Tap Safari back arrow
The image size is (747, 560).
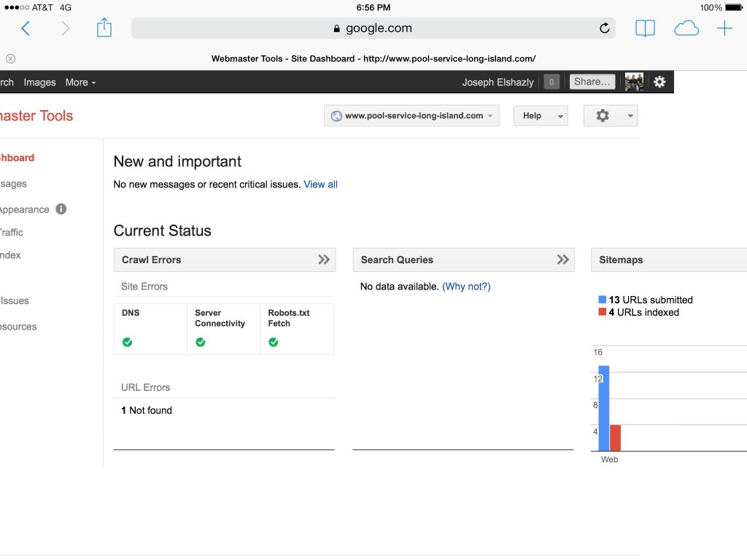(x=26, y=28)
